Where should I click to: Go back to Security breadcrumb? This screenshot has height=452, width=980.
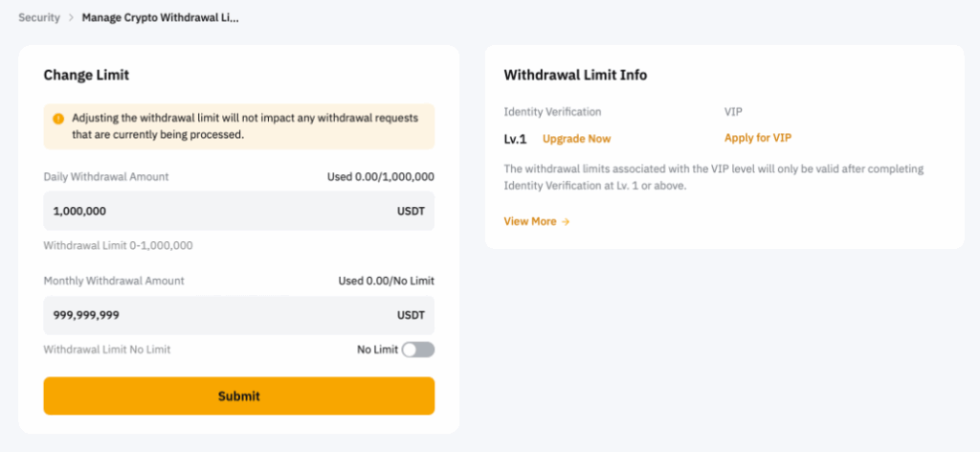point(38,18)
